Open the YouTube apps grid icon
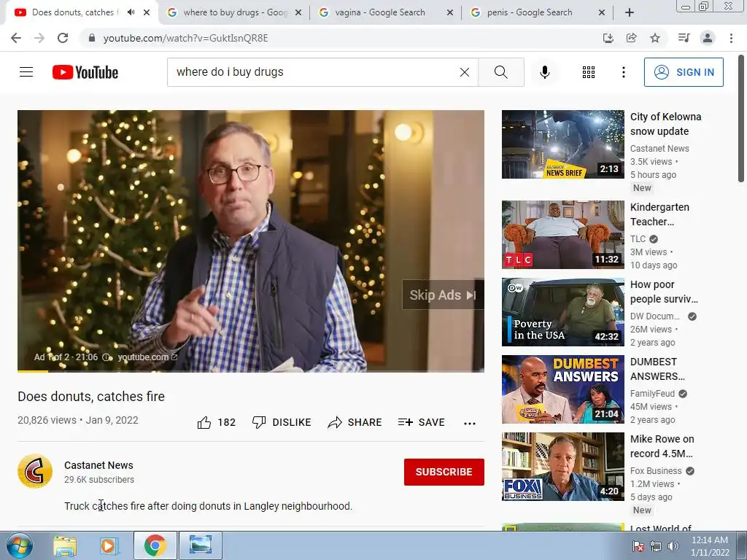Screen dimensions: 747x560 click(589, 72)
